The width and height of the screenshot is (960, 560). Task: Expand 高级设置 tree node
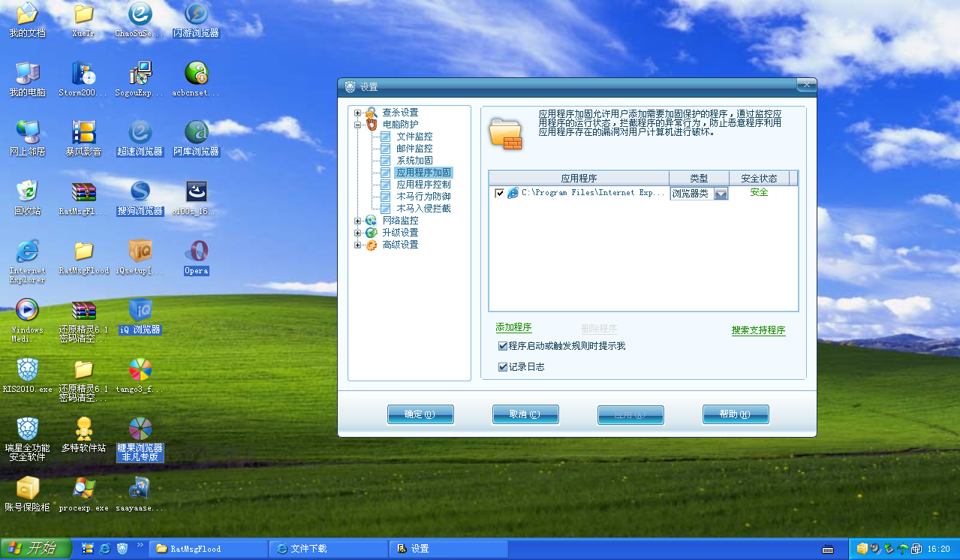pos(358,245)
